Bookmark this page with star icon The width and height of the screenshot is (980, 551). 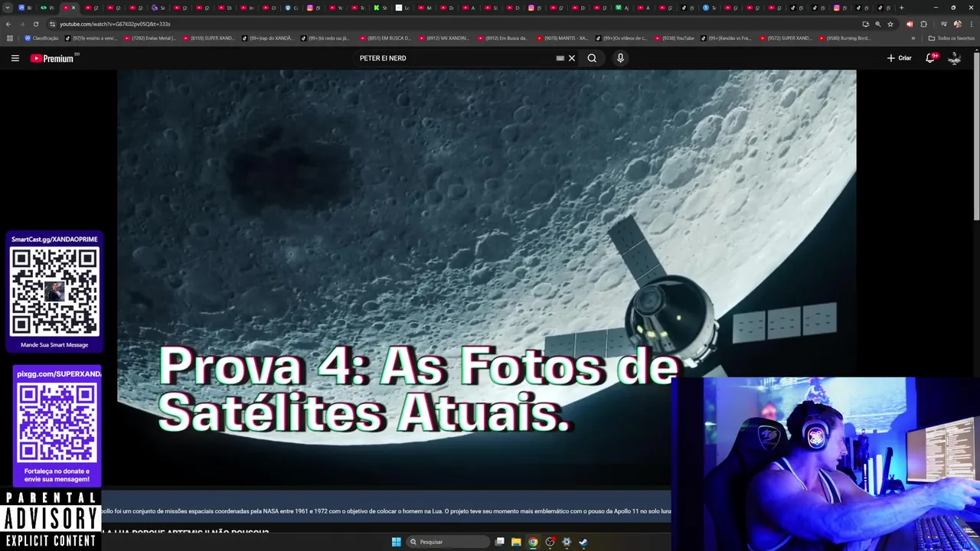pyautogui.click(x=890, y=24)
